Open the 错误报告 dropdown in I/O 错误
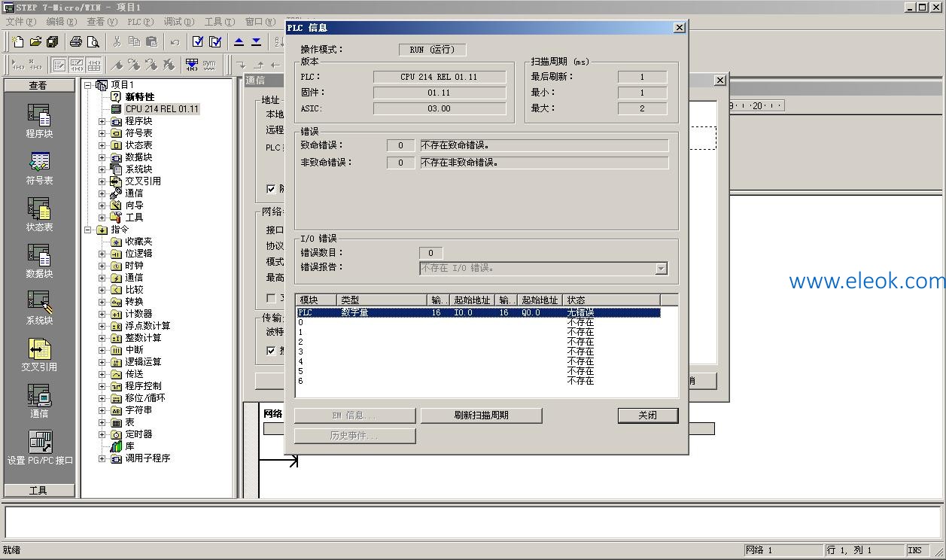The height and width of the screenshot is (560, 946). 661,269
